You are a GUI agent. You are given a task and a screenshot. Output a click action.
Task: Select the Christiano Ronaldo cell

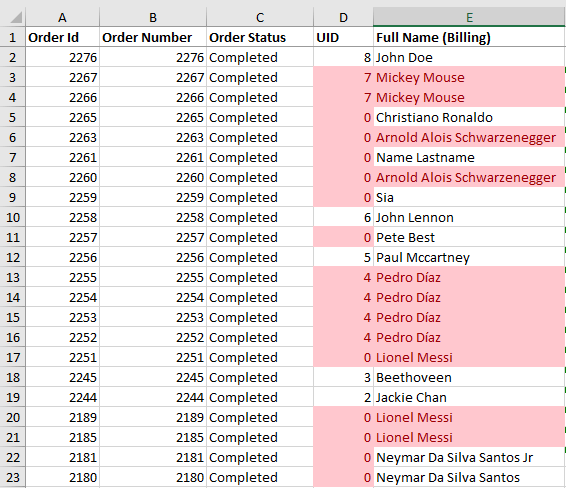(x=469, y=117)
